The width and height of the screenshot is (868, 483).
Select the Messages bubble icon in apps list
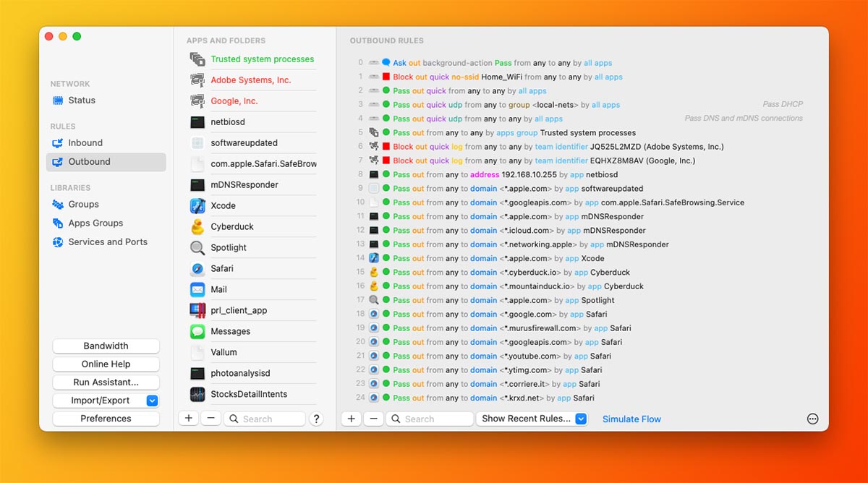[197, 332]
